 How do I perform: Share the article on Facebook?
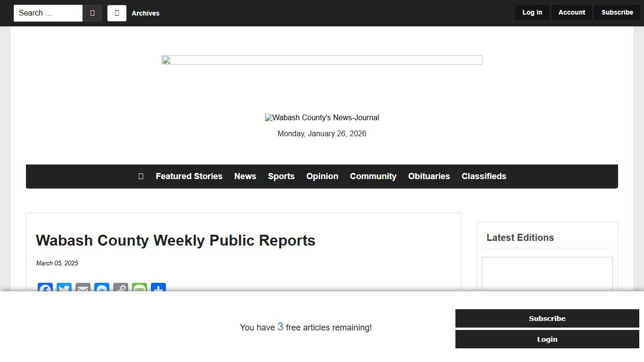tap(45, 288)
